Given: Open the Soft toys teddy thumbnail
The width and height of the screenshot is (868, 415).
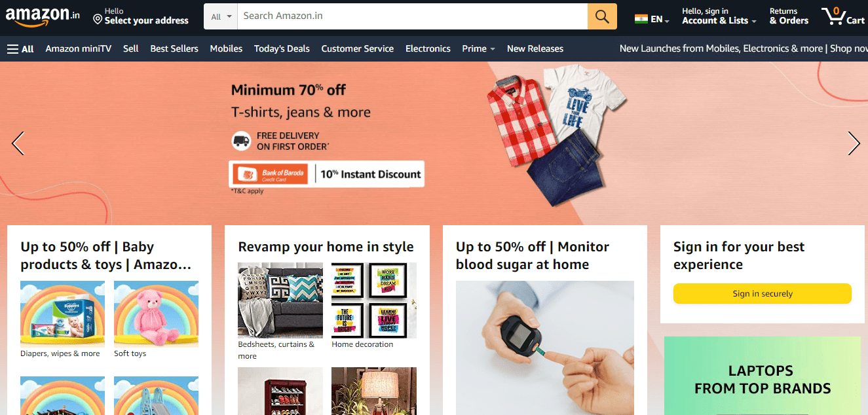Looking at the screenshot, I should tap(156, 314).
